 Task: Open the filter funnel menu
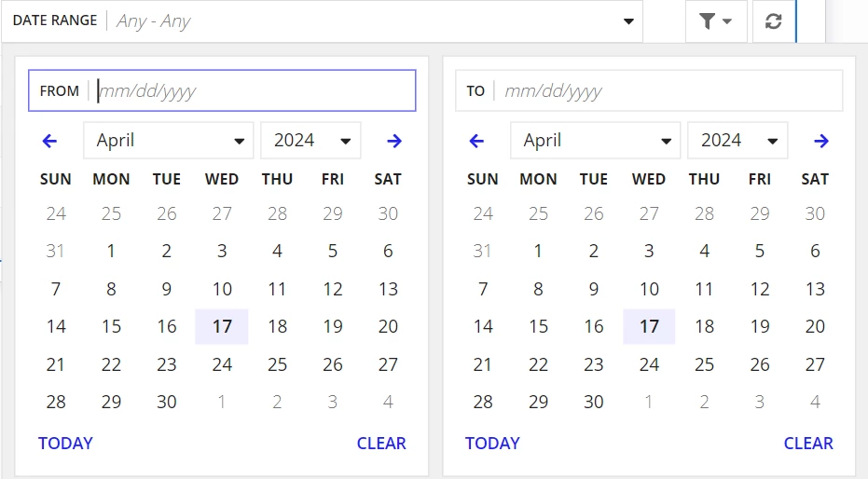coord(716,21)
